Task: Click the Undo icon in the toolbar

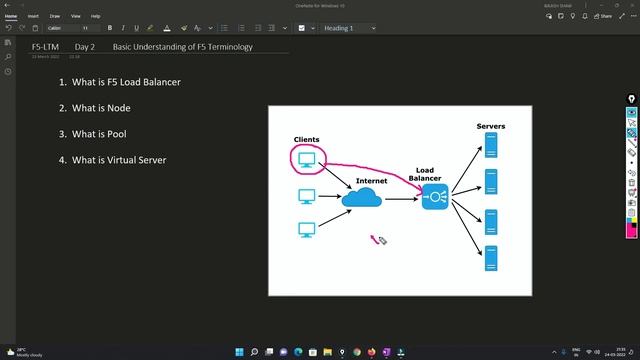Action: coord(9,28)
